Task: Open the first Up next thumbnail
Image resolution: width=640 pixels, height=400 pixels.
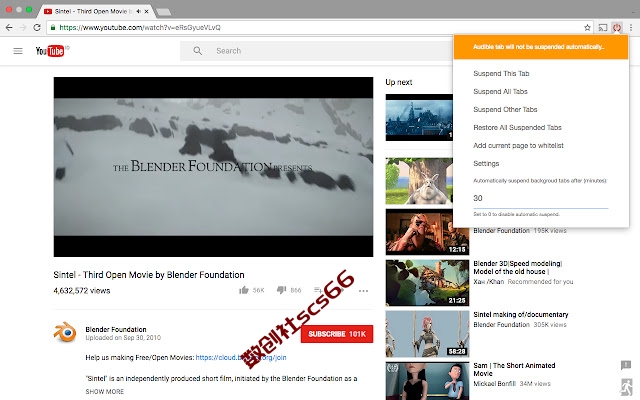Action: pyautogui.click(x=419, y=118)
